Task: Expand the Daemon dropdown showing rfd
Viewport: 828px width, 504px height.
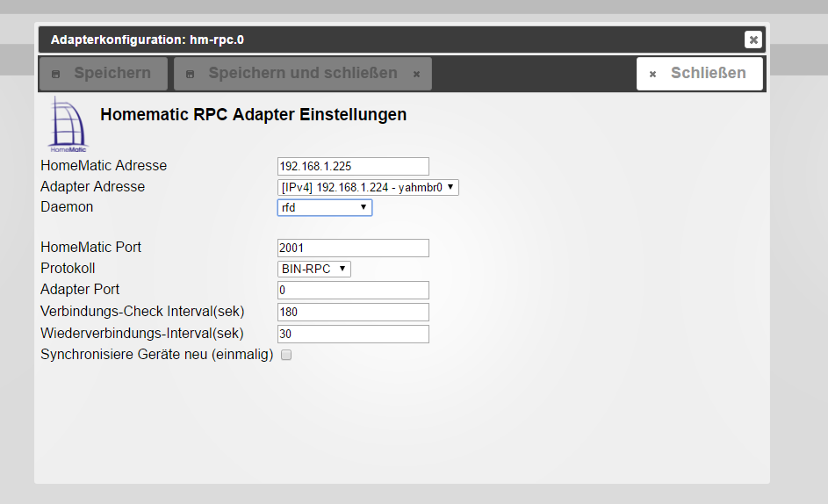Action: [325, 207]
